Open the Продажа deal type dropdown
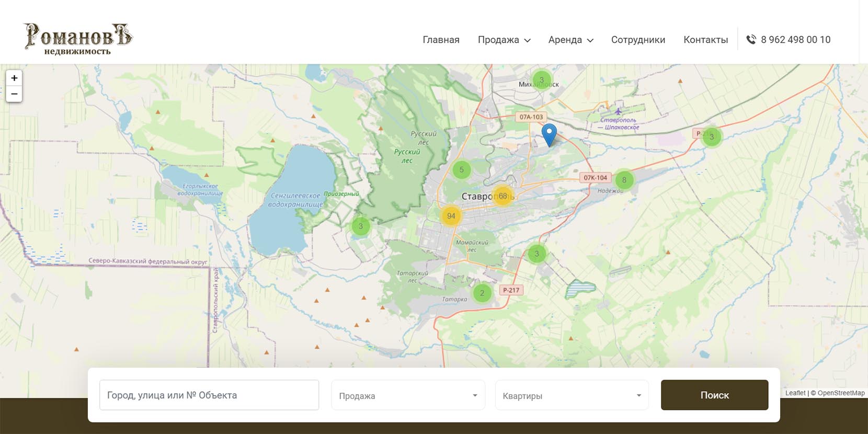The image size is (868, 434). (x=408, y=395)
